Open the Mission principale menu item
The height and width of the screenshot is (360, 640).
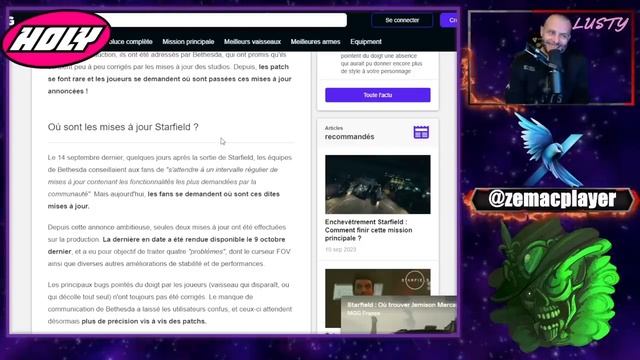pos(188,42)
